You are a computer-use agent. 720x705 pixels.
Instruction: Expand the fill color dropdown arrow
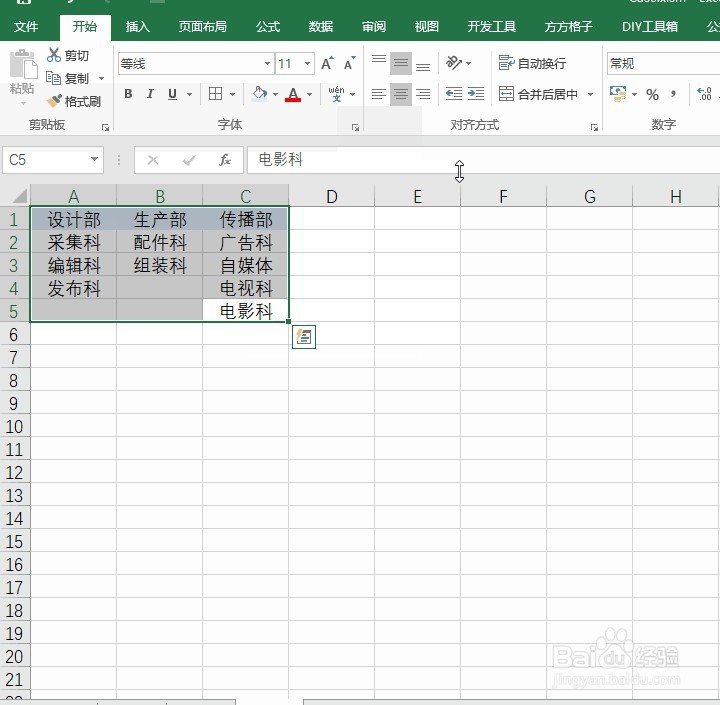[x=275, y=94]
